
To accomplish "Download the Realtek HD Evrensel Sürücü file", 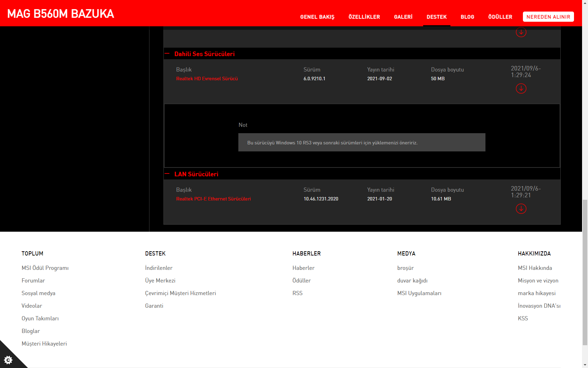I will 521,89.
